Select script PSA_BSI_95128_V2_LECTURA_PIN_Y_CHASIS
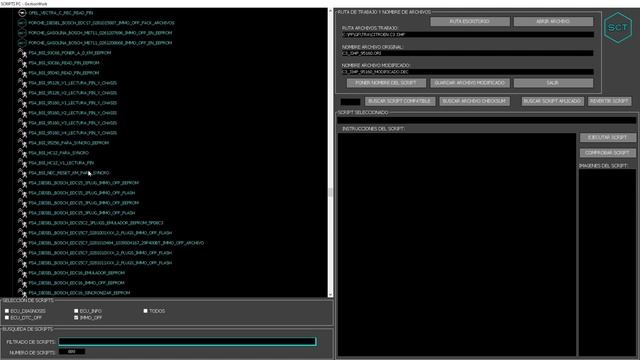Image resolution: width=640 pixels, height=360 pixels. click(73, 93)
